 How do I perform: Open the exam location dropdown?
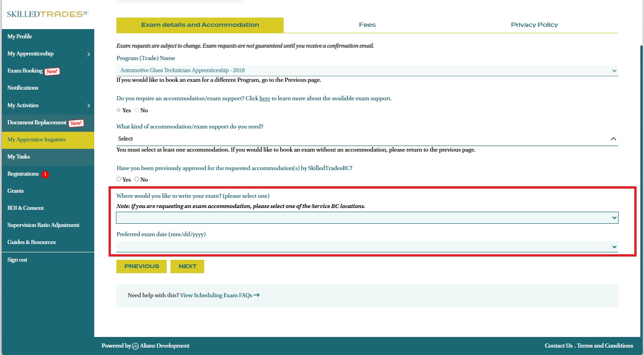(x=367, y=218)
